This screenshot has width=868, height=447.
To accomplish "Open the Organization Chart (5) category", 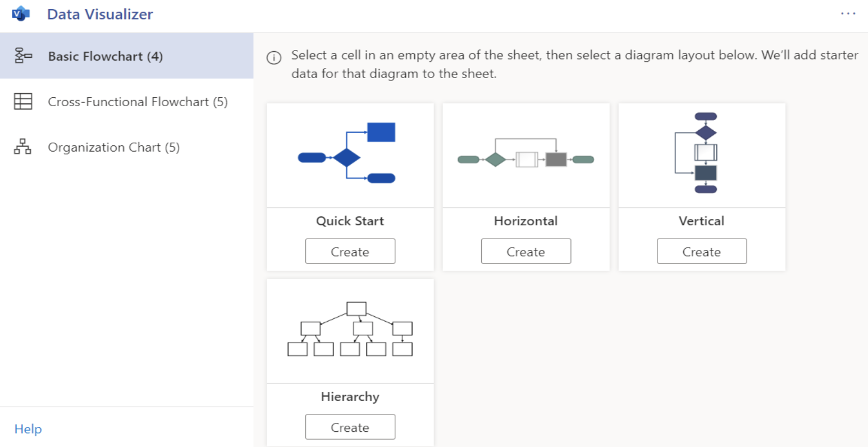I will click(113, 147).
